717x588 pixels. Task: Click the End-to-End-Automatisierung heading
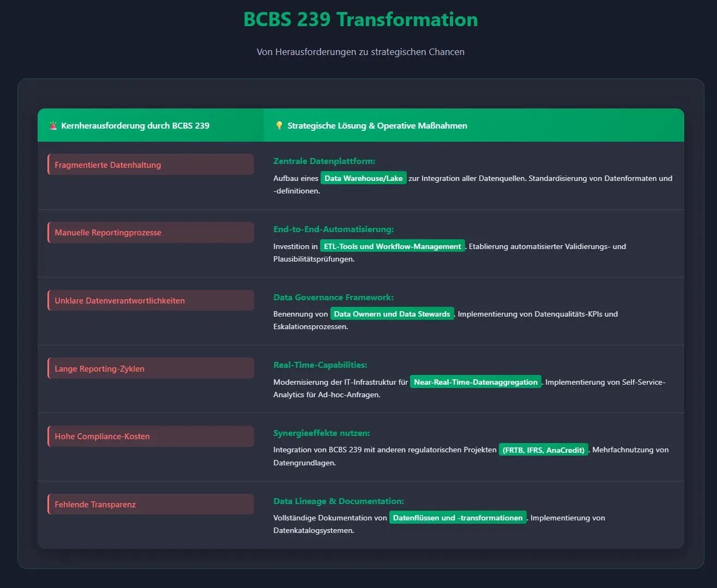point(333,229)
